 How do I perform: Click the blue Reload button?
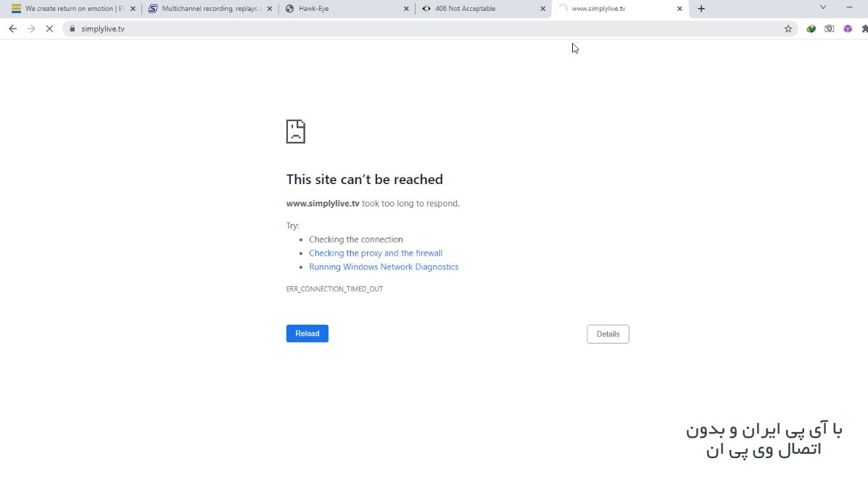307,333
